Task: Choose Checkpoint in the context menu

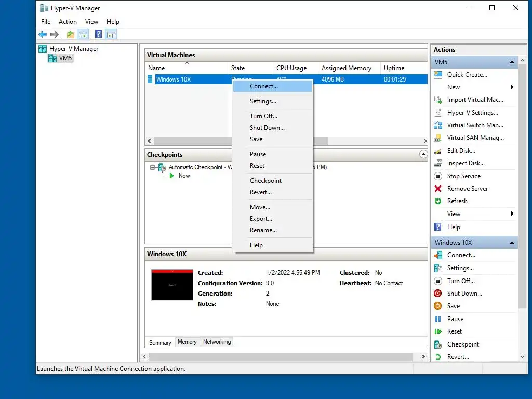Action: tap(272, 180)
